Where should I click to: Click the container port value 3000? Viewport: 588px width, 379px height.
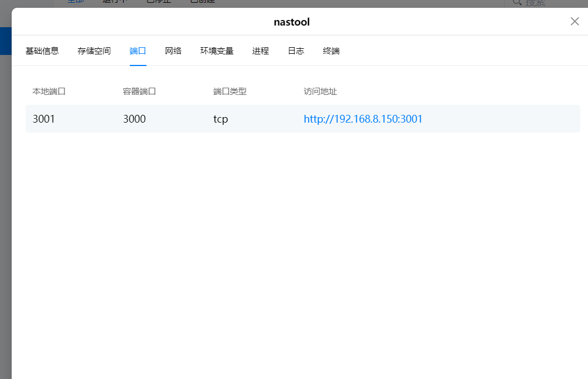134,119
